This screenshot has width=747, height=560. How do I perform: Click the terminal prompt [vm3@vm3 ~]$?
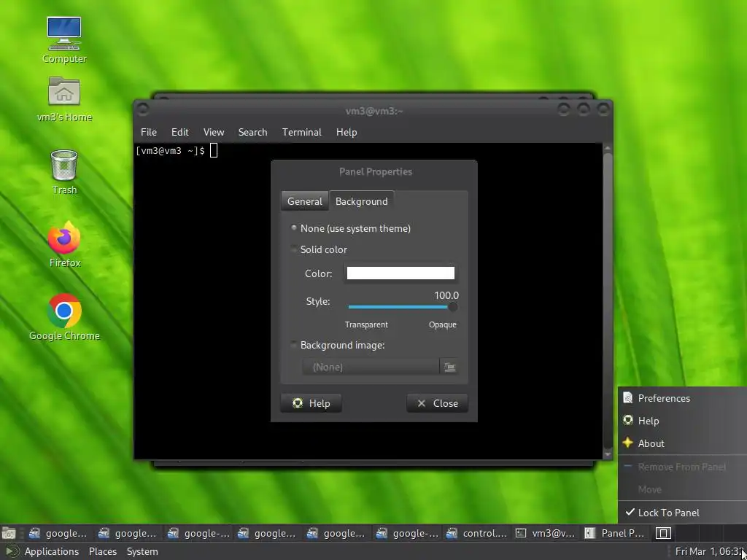(171, 150)
